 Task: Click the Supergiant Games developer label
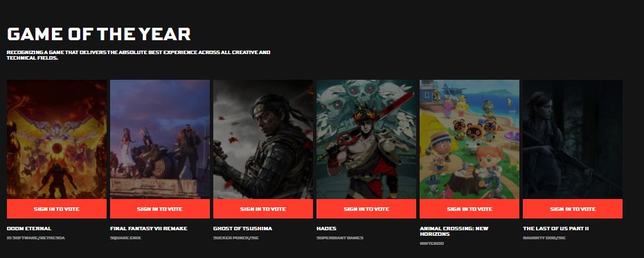(340, 238)
